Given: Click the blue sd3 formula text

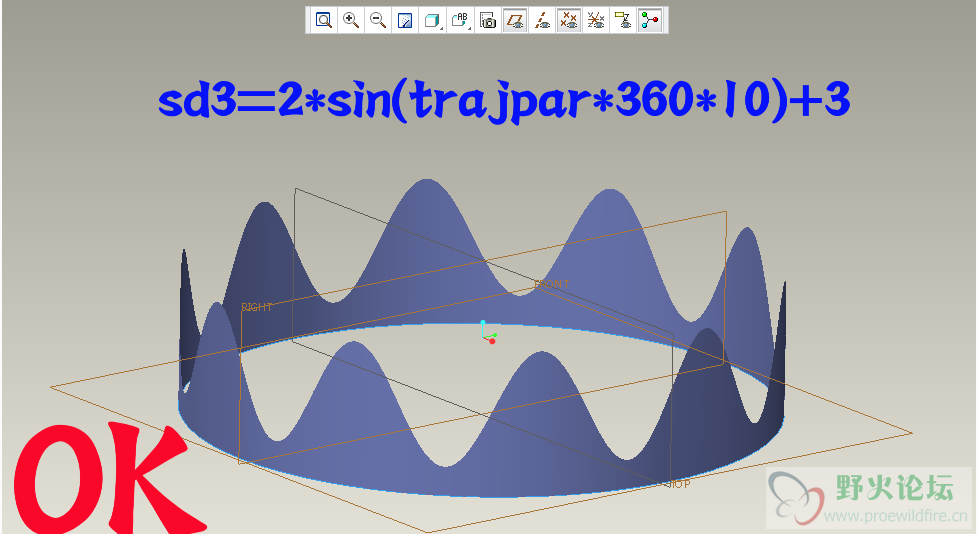Looking at the screenshot, I should pos(504,101).
